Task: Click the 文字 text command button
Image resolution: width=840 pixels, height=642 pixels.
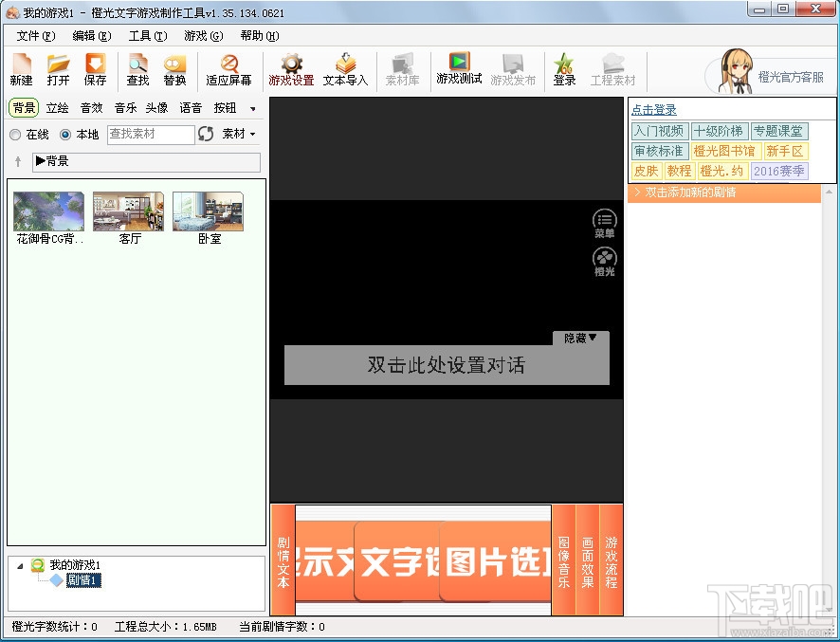Action: click(396, 561)
